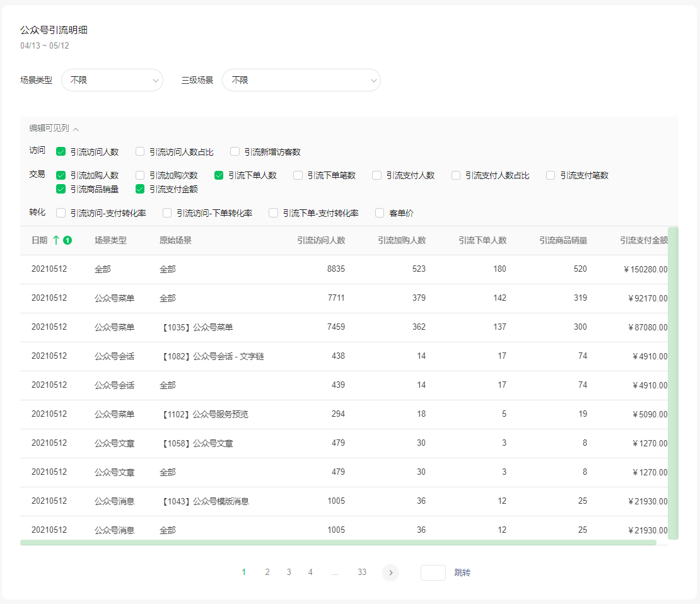The height and width of the screenshot is (604, 700).
Task: Click the 439 visitor count
Action: click(x=339, y=385)
